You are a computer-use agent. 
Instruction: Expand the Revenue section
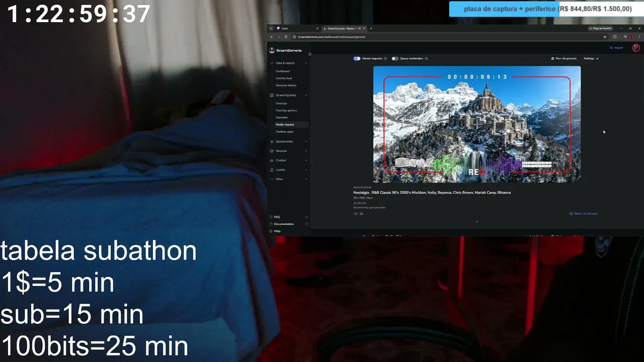click(x=306, y=151)
